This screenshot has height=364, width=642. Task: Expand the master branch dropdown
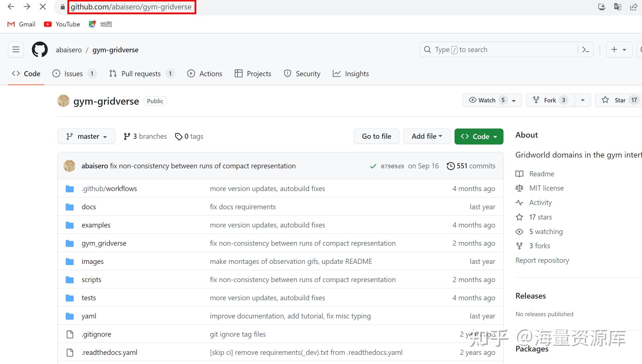tap(86, 136)
